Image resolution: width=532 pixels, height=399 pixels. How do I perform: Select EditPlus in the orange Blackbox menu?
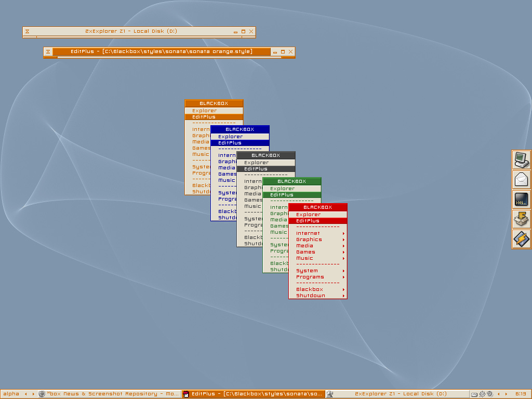[x=214, y=117]
